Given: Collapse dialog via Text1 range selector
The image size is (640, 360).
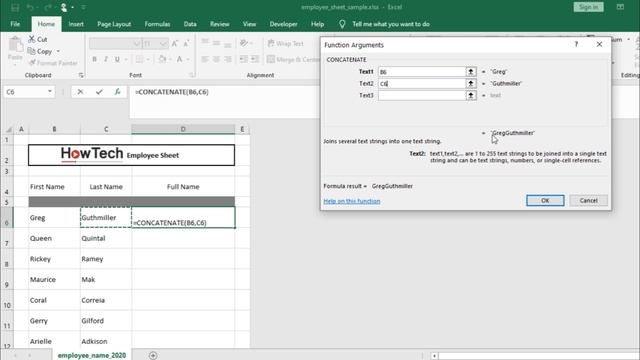Looking at the screenshot, I should pyautogui.click(x=471, y=71).
